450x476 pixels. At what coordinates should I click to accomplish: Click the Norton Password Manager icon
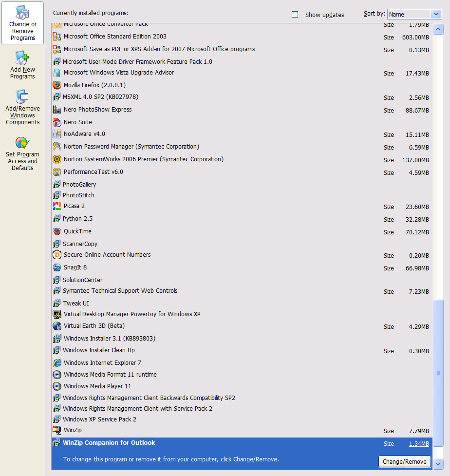tap(57, 147)
